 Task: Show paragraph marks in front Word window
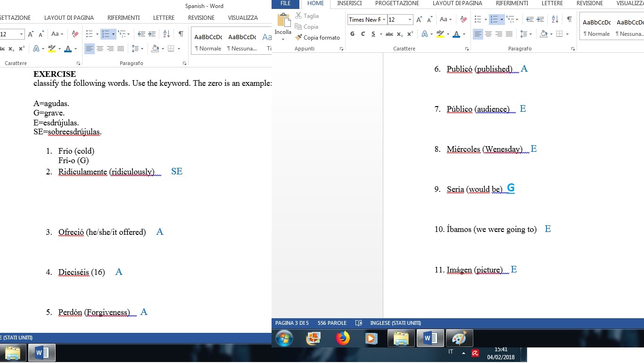569,20
